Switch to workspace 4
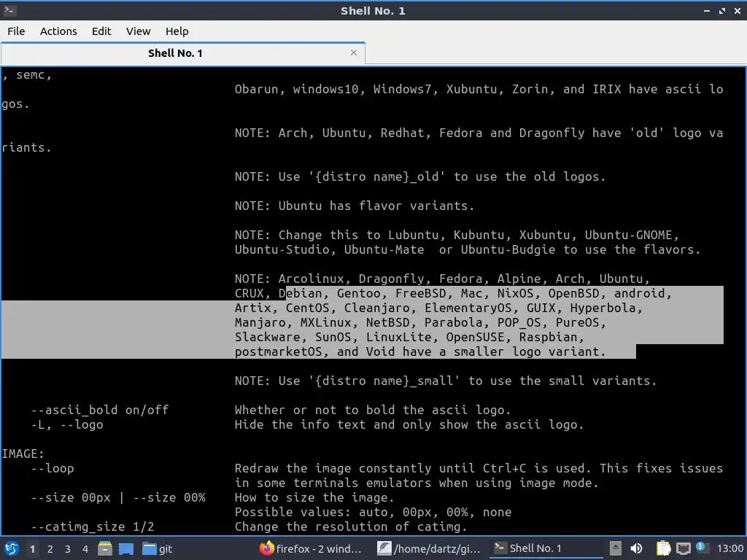Screen dimensions: 747x560 pos(85,549)
